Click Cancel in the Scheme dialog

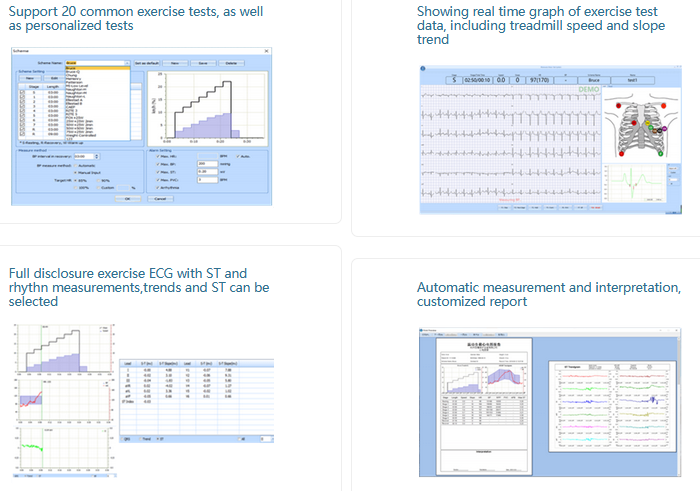pyautogui.click(x=158, y=198)
